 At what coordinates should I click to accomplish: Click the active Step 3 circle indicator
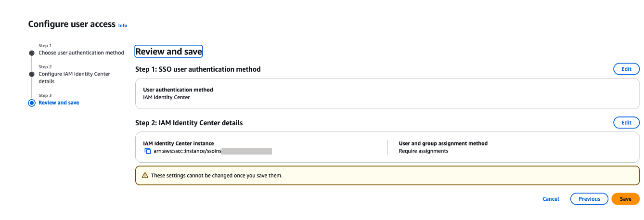[x=32, y=103]
